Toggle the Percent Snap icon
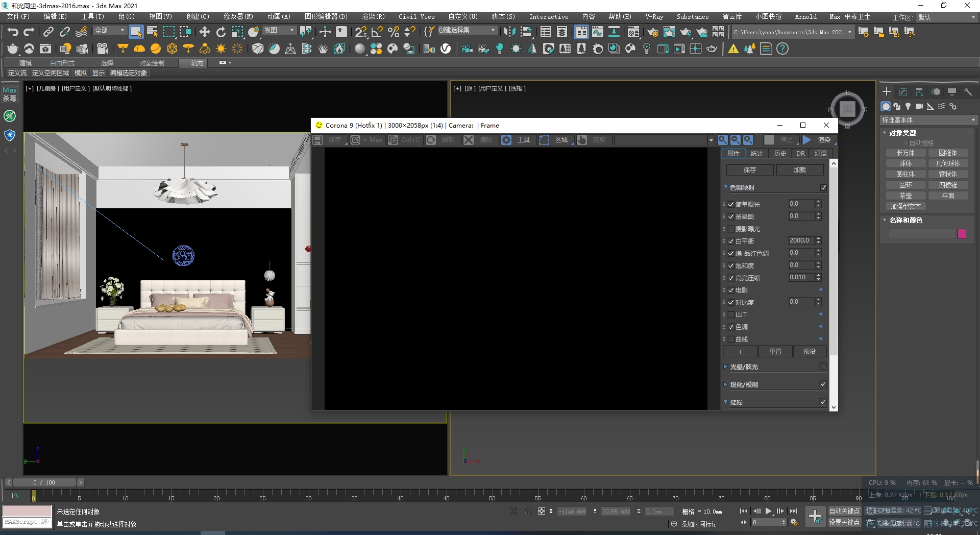 pyautogui.click(x=394, y=32)
